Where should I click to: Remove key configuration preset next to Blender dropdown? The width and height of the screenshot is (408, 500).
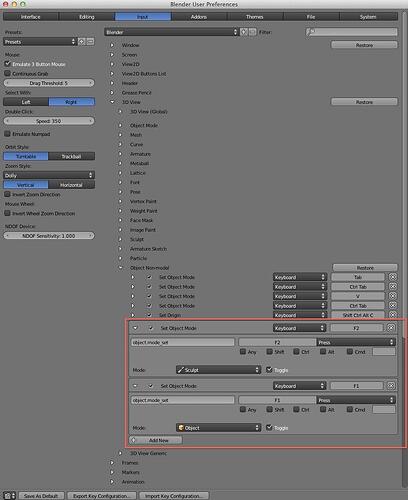253,32
